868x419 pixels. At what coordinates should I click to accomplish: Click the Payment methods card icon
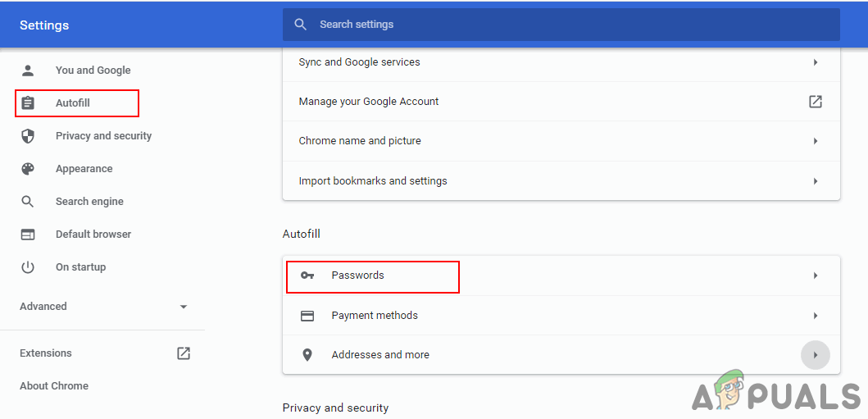coord(307,316)
